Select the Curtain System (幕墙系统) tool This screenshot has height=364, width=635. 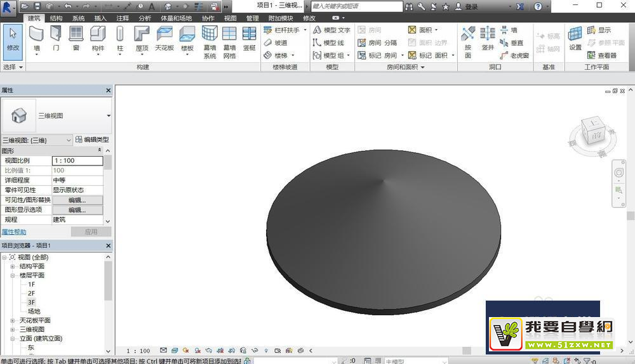[x=210, y=42]
